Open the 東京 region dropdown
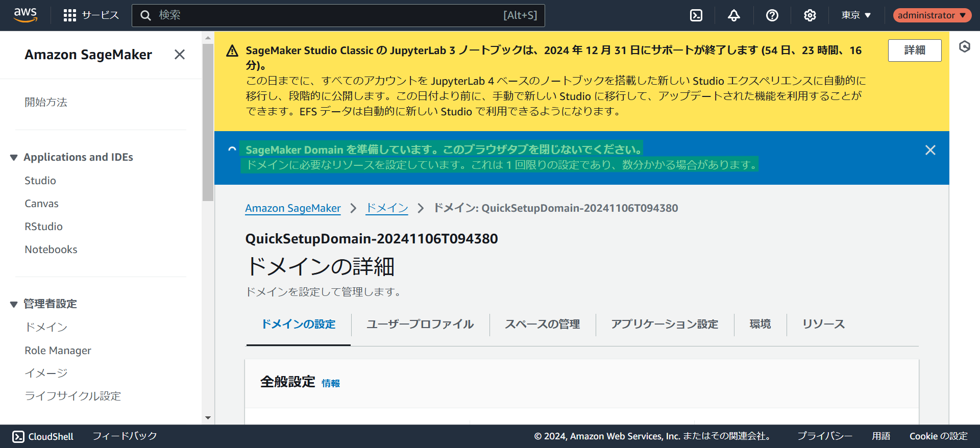 [x=856, y=15]
